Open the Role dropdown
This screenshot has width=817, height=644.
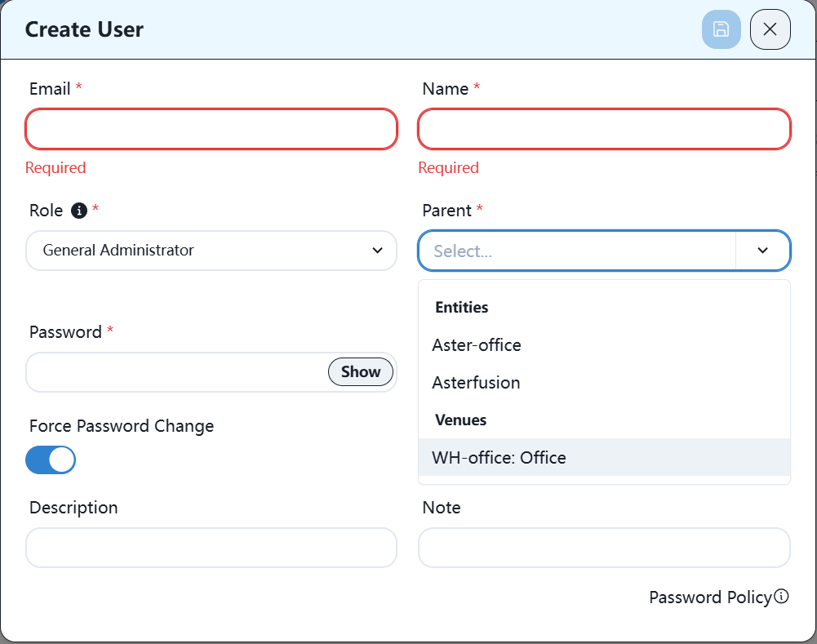coord(211,251)
